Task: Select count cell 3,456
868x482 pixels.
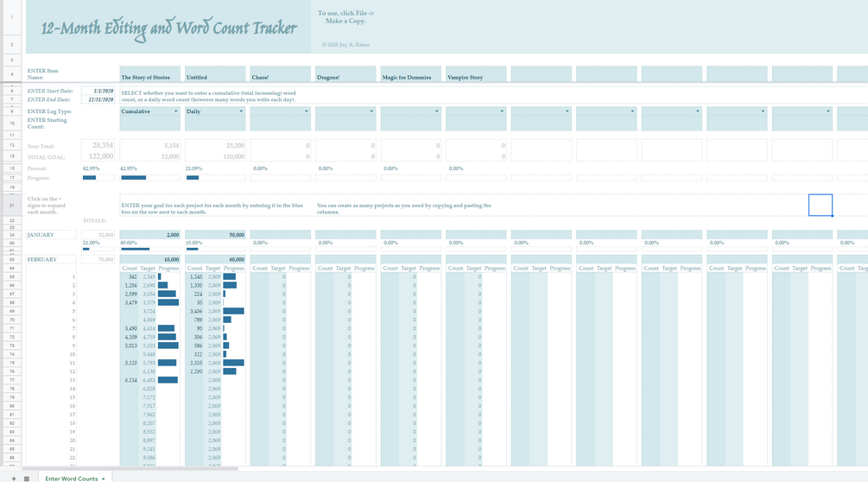Action: tap(195, 312)
